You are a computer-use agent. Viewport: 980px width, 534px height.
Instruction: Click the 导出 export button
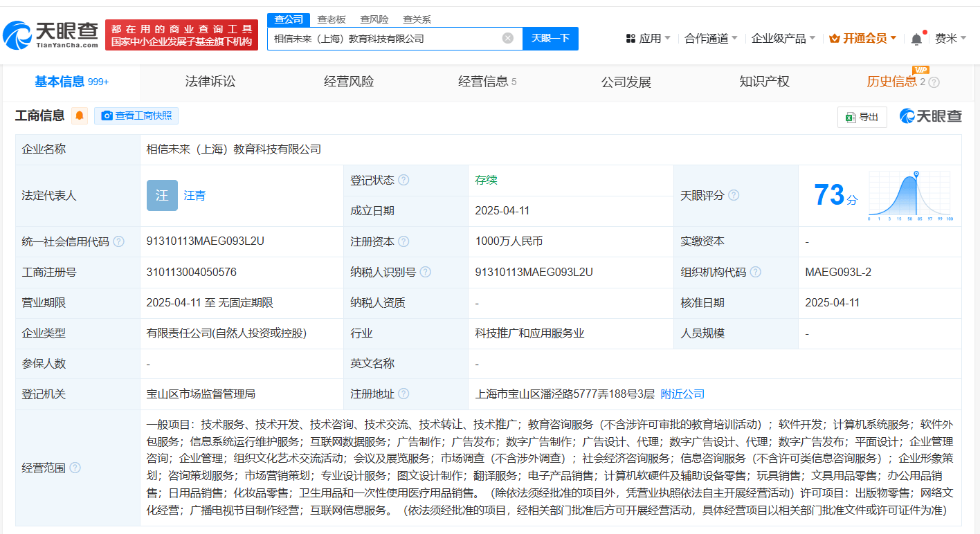(862, 117)
